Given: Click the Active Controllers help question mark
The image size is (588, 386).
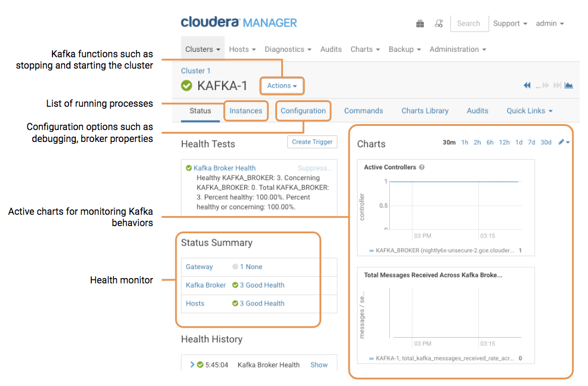Looking at the screenshot, I should [x=422, y=167].
